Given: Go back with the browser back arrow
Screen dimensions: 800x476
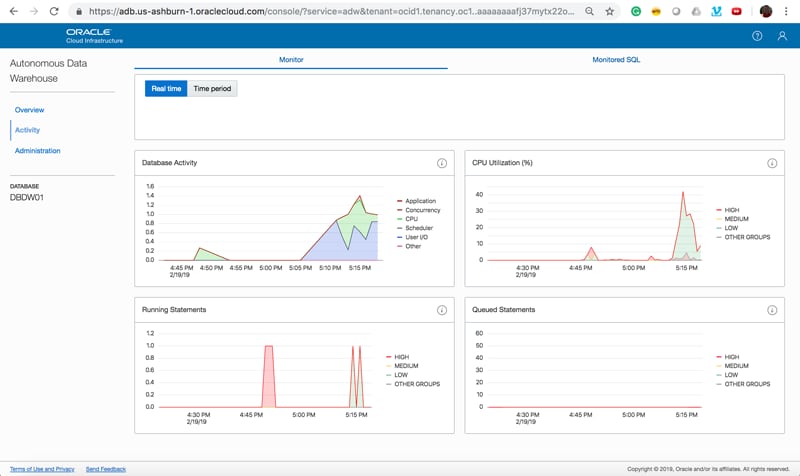Looking at the screenshot, I should [14, 11].
